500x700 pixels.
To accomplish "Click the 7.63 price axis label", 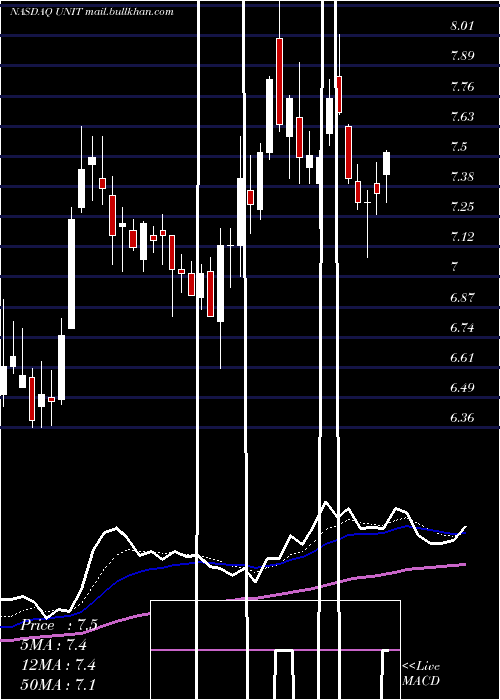I will coord(461,117).
